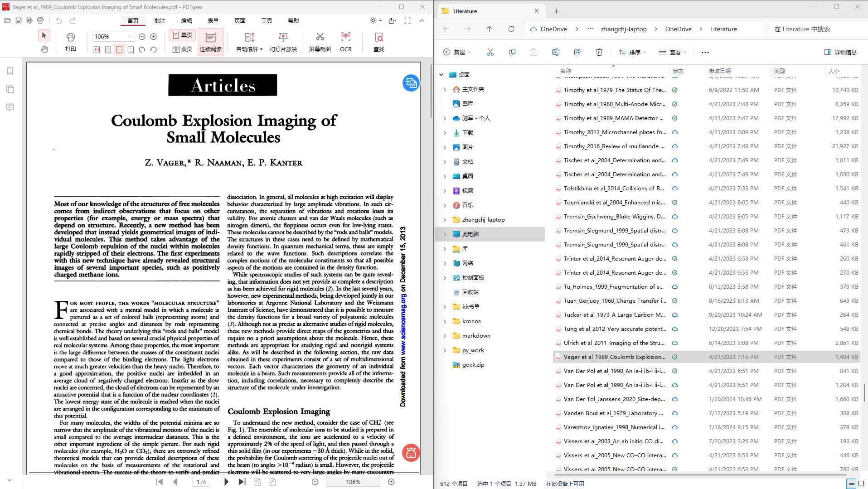Open 新建 new item menu in Explorer
This screenshot has width=868, height=489.
click(457, 52)
